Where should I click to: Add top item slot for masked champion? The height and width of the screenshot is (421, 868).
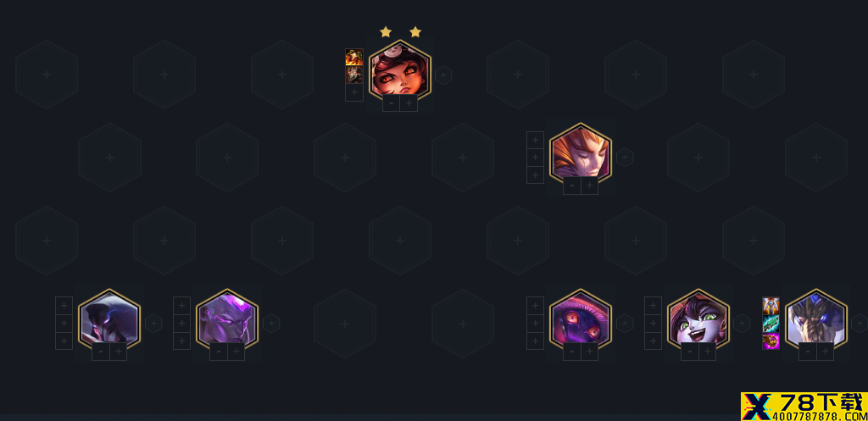click(x=64, y=306)
